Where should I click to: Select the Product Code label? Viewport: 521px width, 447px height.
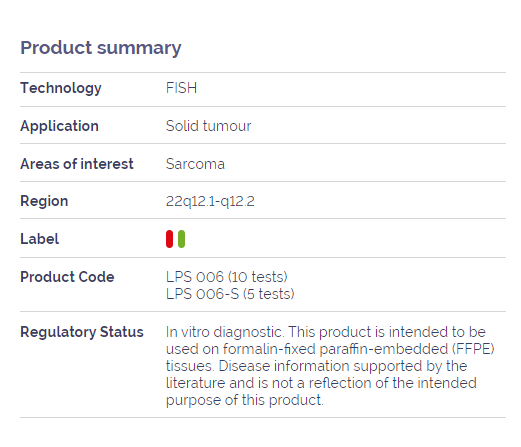67,277
